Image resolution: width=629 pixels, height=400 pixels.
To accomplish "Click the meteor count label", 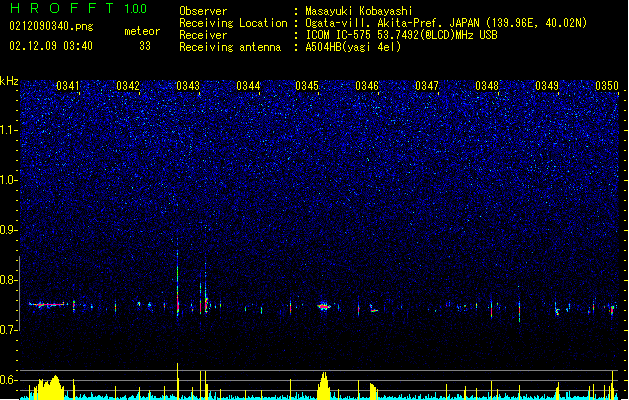I will [x=142, y=31].
